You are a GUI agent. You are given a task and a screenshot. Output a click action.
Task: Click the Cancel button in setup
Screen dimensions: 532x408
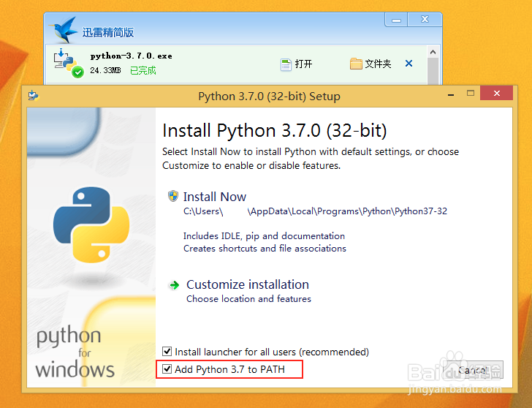coord(473,370)
